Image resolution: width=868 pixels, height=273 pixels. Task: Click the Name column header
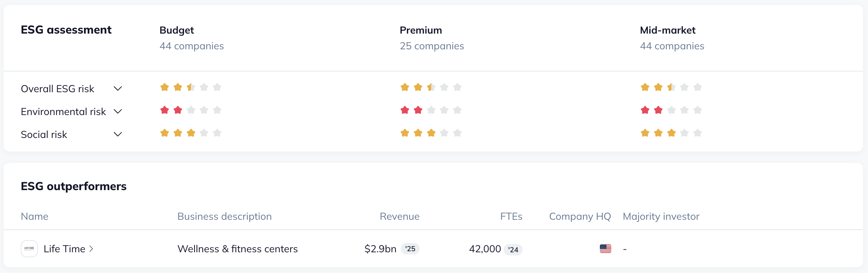coord(35,217)
